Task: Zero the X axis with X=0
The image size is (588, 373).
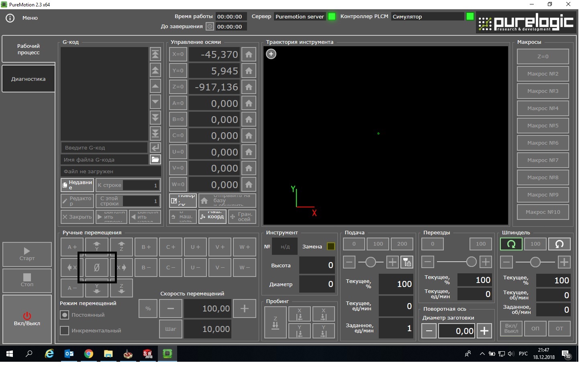Action: pos(178,54)
